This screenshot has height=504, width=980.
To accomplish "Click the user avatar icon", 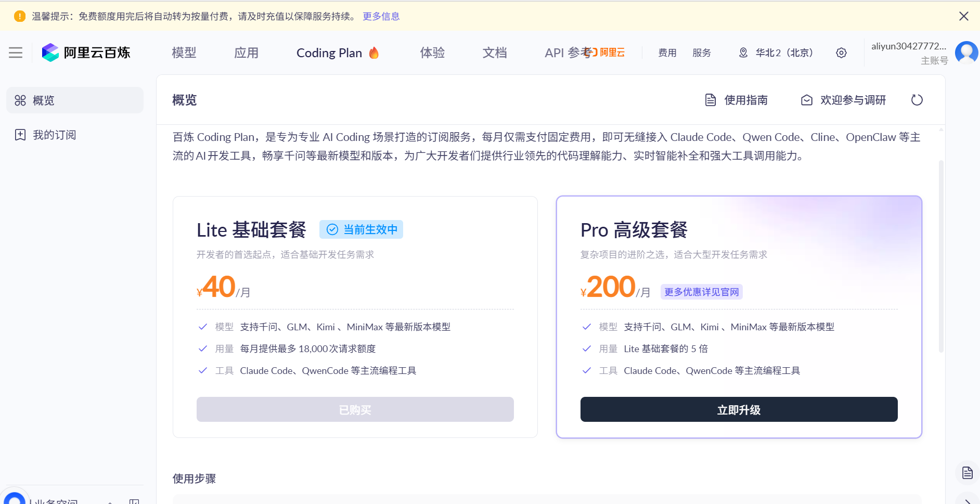I will [966, 53].
